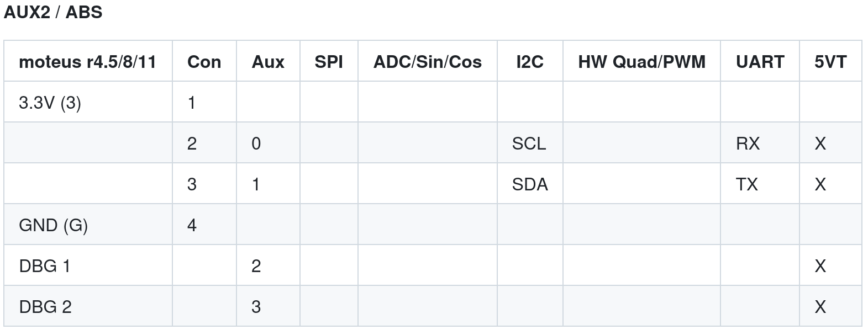Select the moteus r4.5/8/11 column header
Screen dimensions: 868x335
coord(88,61)
